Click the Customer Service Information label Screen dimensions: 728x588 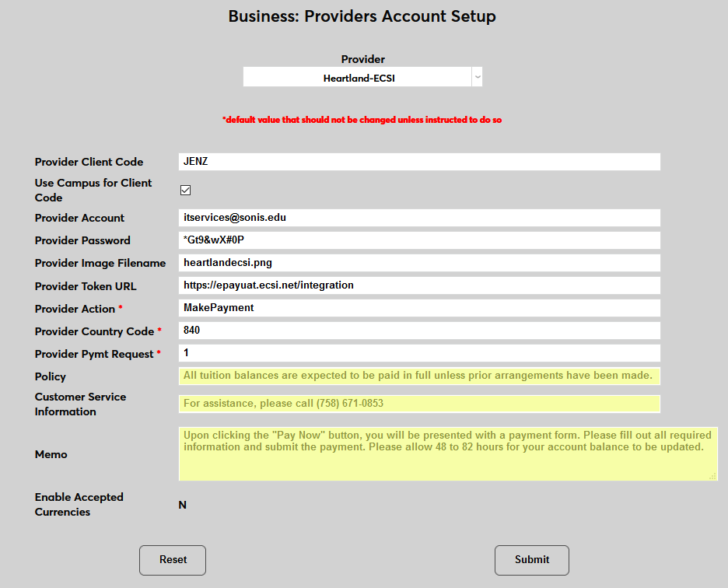pos(80,404)
